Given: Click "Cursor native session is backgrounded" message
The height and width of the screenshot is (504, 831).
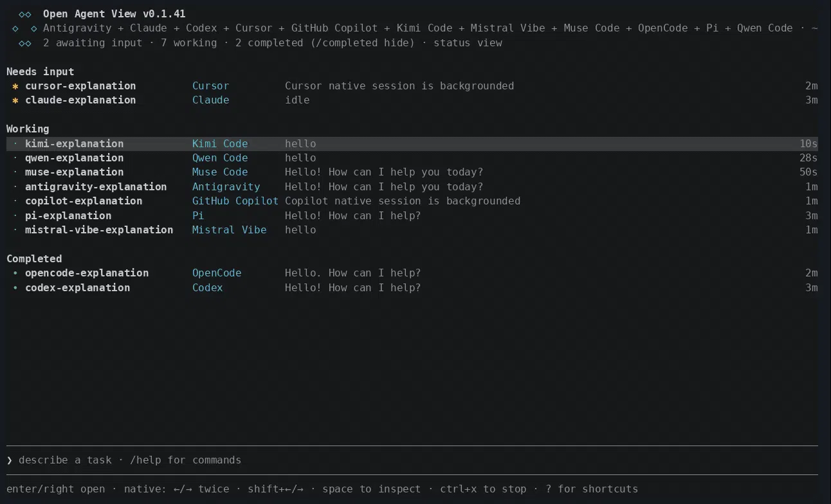Looking at the screenshot, I should click(399, 86).
